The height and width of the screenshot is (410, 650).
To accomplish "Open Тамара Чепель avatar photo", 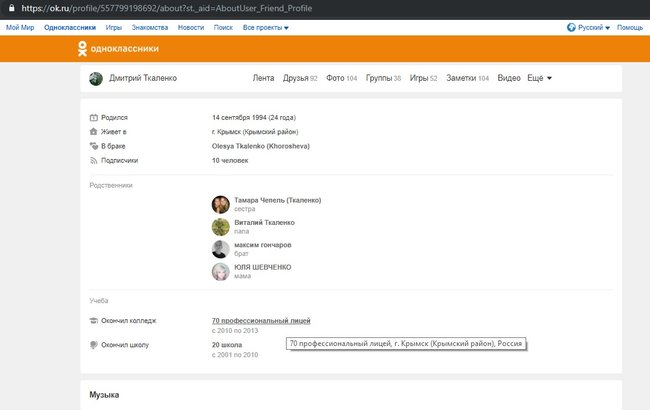I will (x=221, y=204).
